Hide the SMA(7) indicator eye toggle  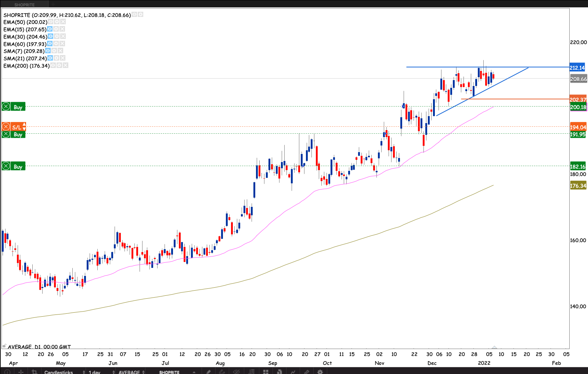point(48,51)
